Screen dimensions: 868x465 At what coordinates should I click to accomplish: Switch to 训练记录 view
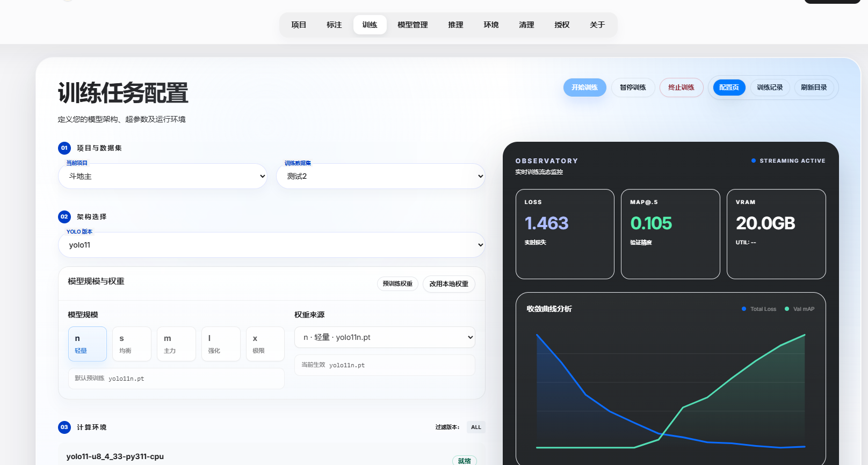point(770,88)
